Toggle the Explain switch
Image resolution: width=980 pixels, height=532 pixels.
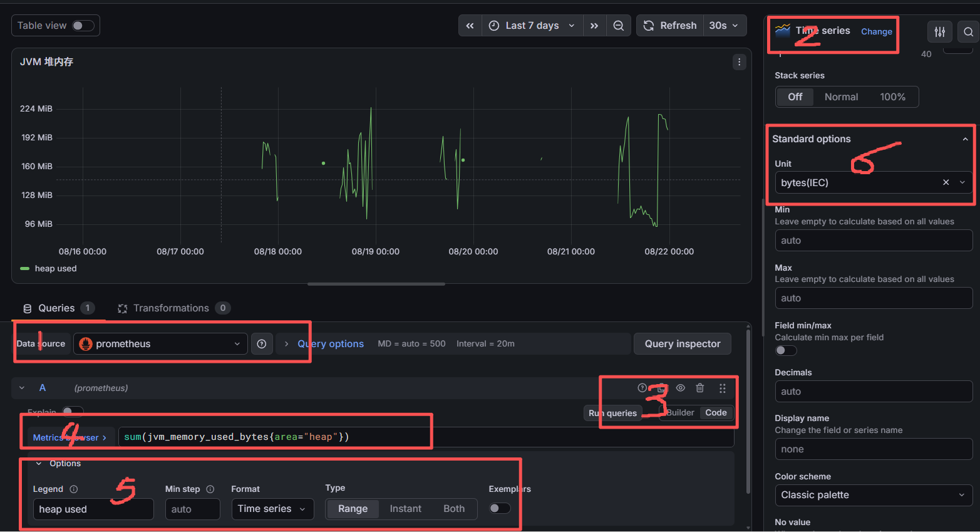(73, 412)
